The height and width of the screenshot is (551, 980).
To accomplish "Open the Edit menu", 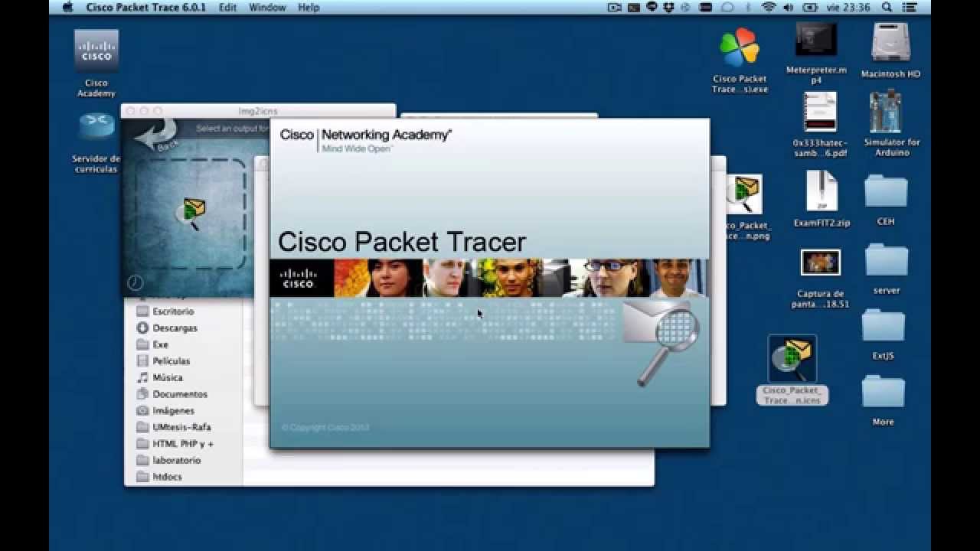I will [x=227, y=7].
